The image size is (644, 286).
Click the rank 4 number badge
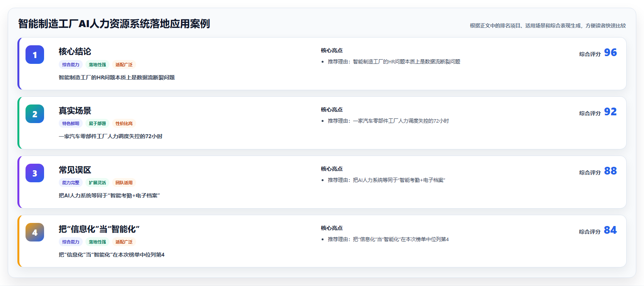pos(35,232)
